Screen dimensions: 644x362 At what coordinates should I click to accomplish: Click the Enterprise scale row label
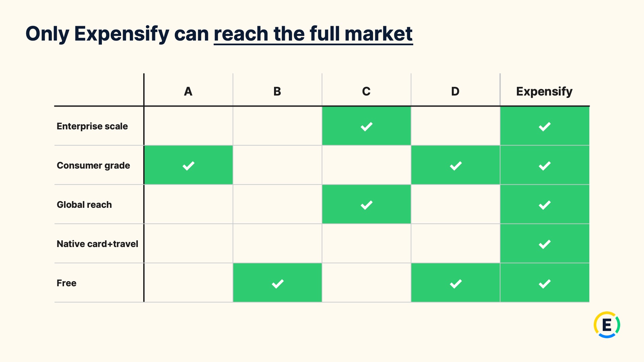(92, 126)
